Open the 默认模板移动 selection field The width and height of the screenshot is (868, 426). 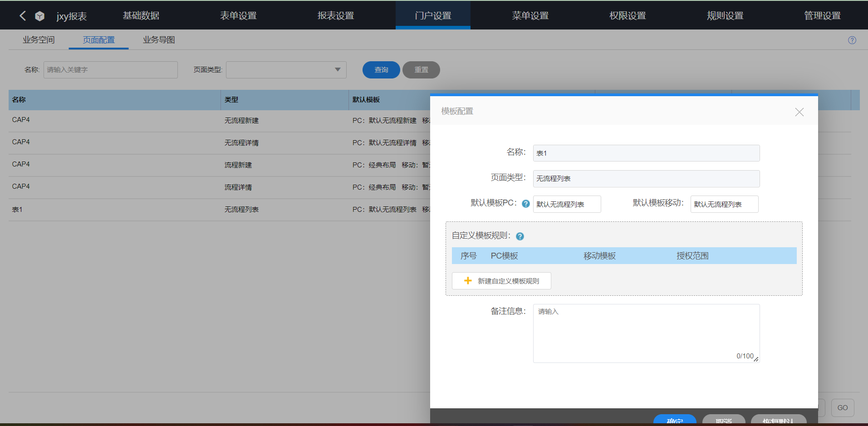724,204
